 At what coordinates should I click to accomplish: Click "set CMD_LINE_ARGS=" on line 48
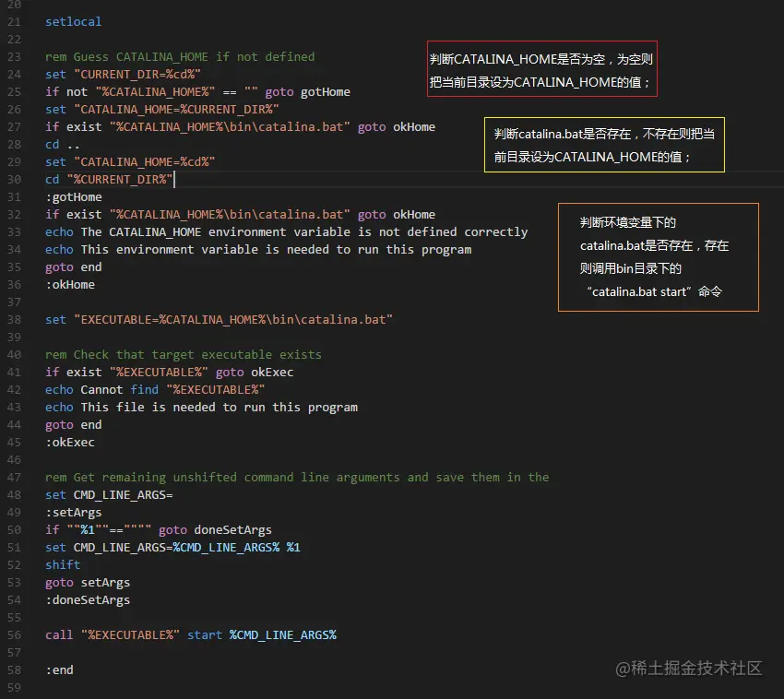(x=109, y=494)
